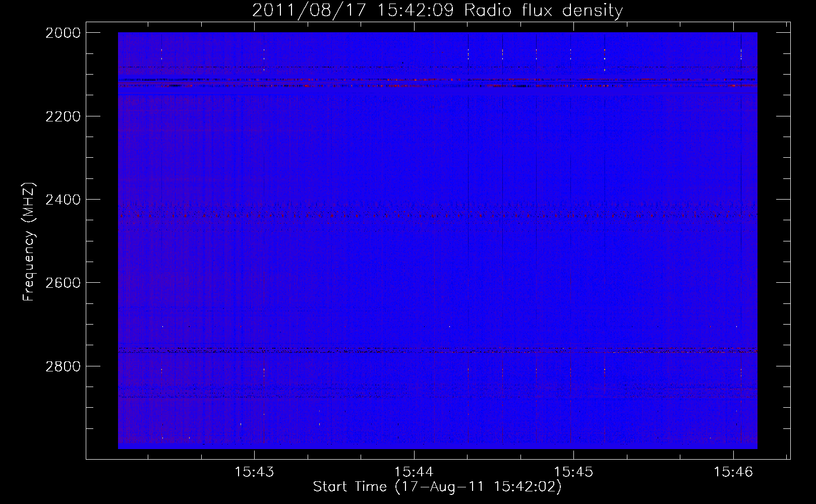Viewport: 816px width, 504px height.
Task: Click the 15:45 time tick label
Action: click(x=573, y=472)
